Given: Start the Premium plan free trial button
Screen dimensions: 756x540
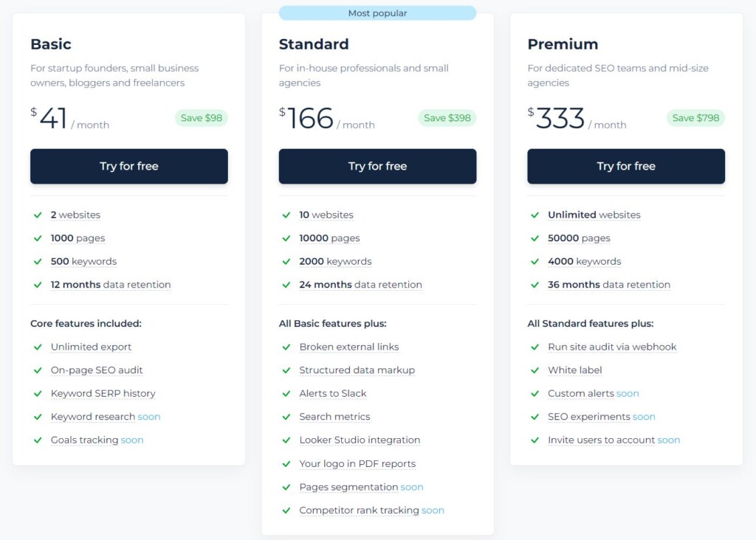Looking at the screenshot, I should point(625,166).
